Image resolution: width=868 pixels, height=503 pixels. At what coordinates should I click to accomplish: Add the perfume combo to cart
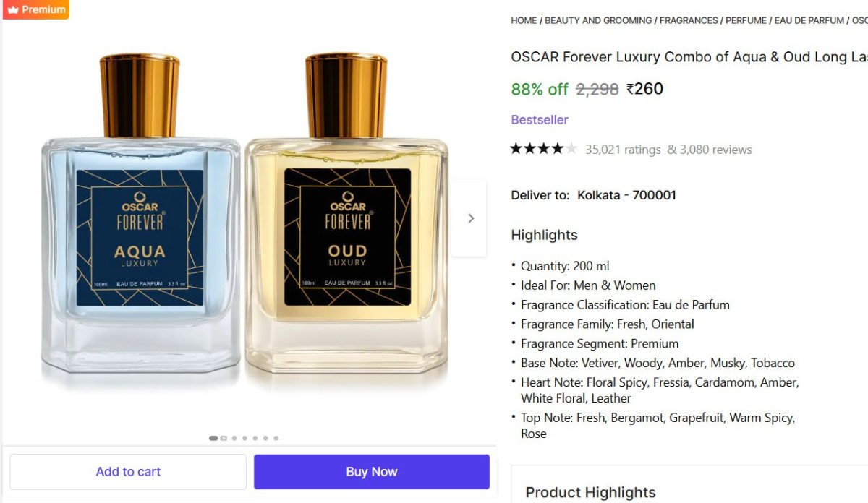tap(128, 471)
